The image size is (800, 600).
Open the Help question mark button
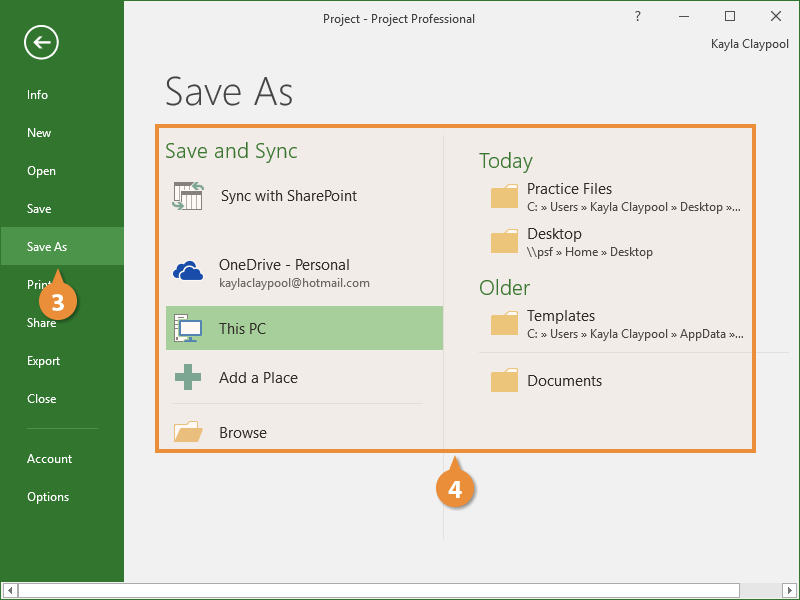[638, 17]
